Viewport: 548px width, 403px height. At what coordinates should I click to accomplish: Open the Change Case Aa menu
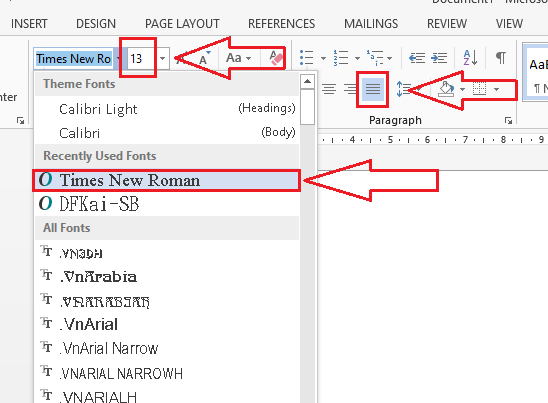238,58
